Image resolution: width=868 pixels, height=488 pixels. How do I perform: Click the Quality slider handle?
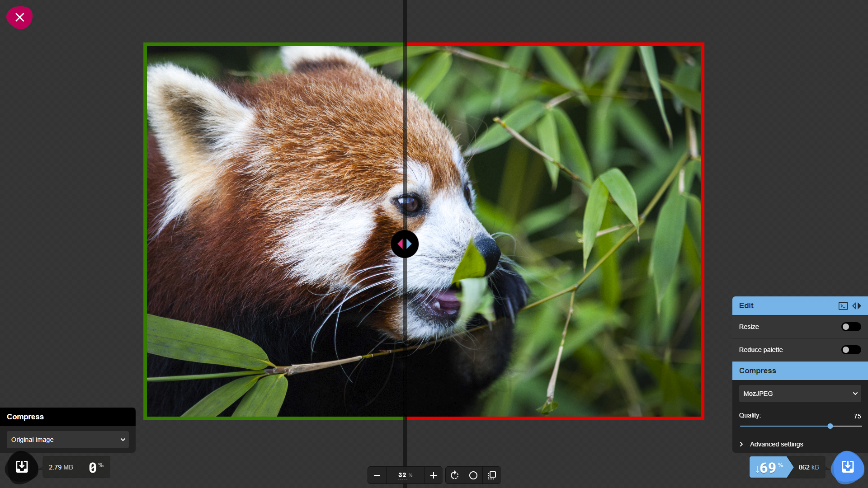tap(830, 426)
